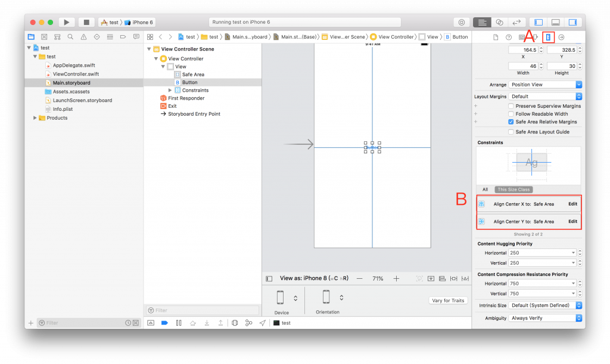Open the Align constraints tool

(443, 278)
